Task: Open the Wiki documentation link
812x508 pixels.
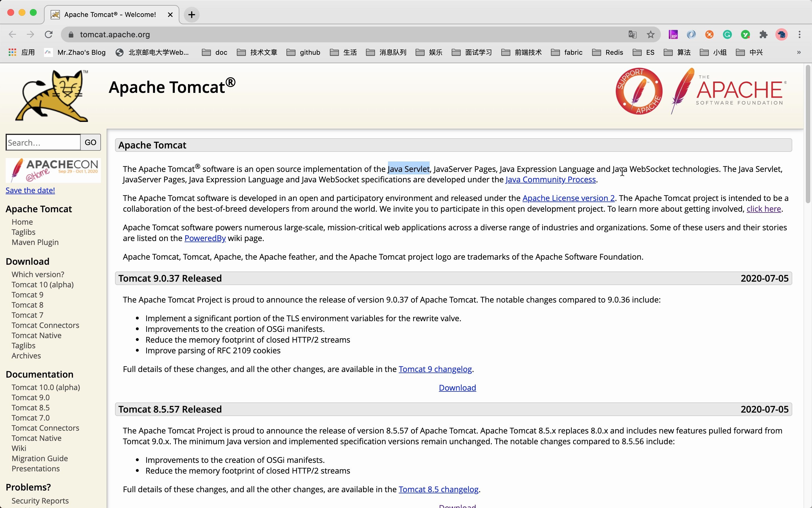Action: pos(19,448)
